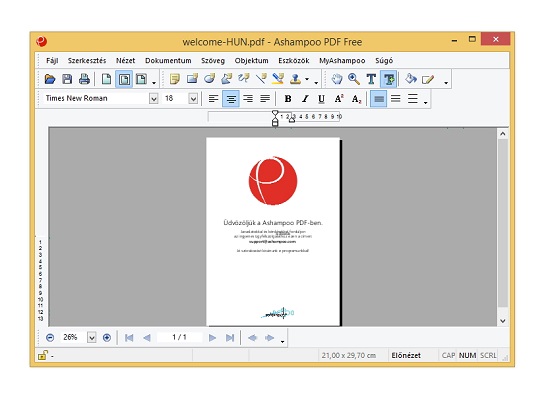Open the Objektum menu
Image resolution: width=550 pixels, height=408 pixels.
[x=251, y=61]
